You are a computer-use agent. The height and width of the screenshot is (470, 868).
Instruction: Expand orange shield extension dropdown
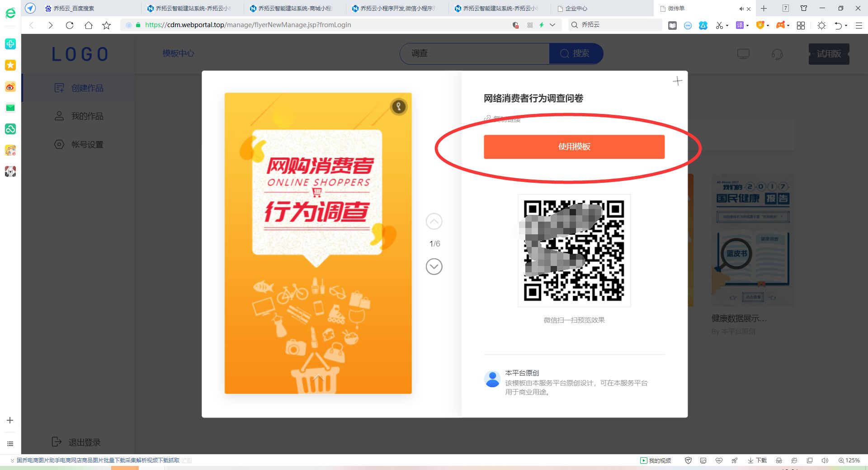point(768,26)
